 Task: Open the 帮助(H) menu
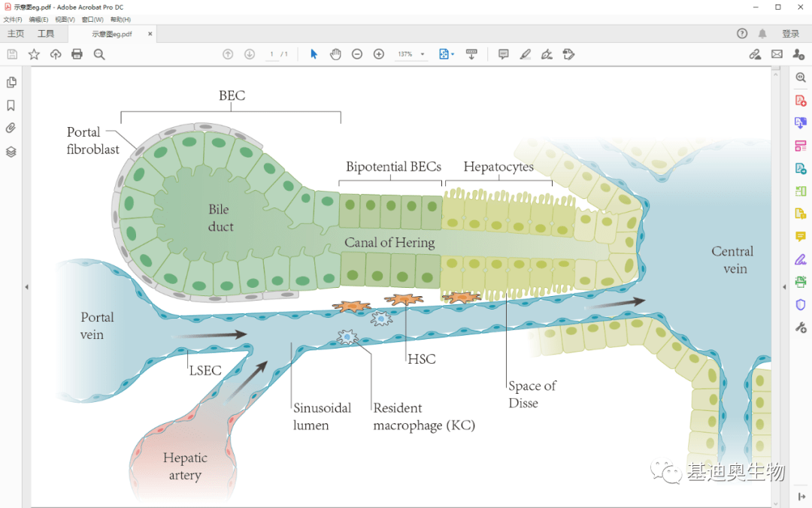pos(120,20)
